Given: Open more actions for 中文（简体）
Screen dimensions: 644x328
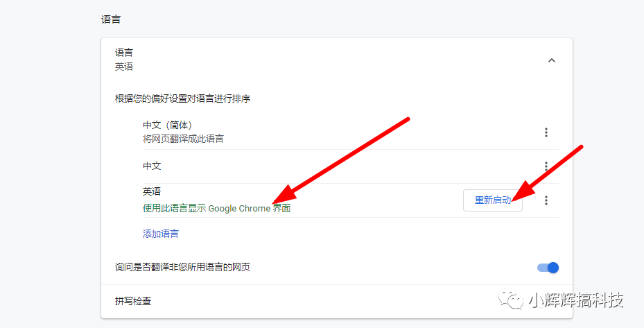Looking at the screenshot, I should click(546, 132).
